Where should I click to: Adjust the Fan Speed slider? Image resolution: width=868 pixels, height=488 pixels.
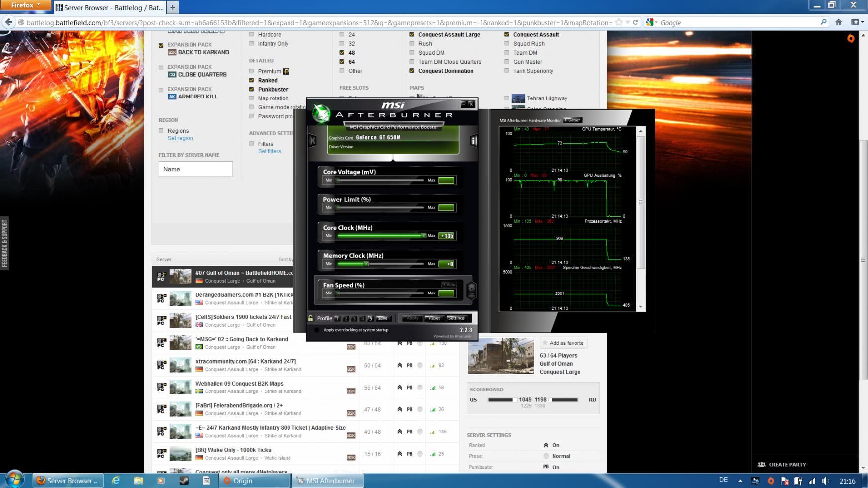(381, 293)
